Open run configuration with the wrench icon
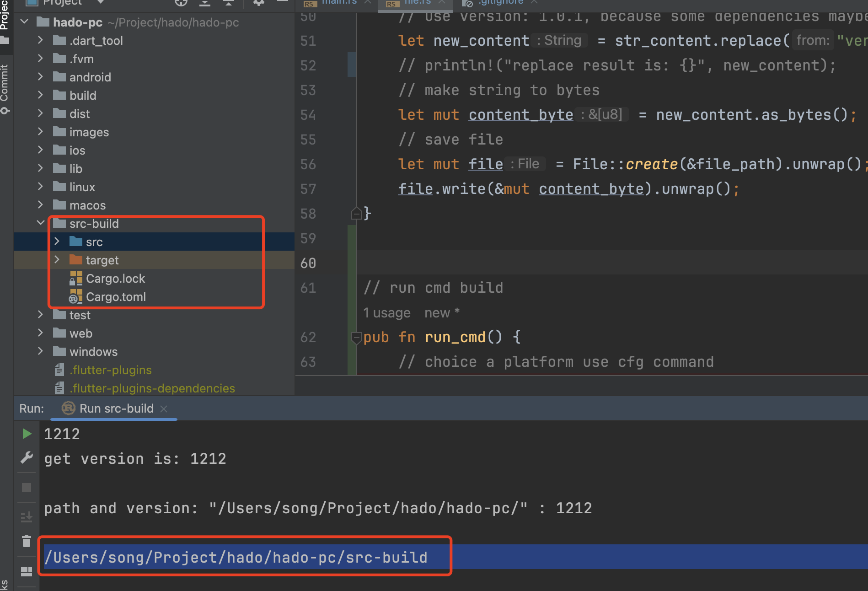This screenshot has height=591, width=868. (27, 457)
